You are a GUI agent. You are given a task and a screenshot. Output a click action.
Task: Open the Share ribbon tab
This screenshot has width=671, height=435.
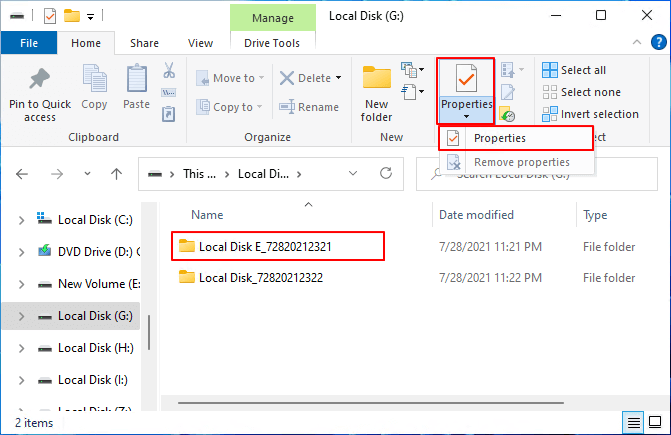pos(144,43)
